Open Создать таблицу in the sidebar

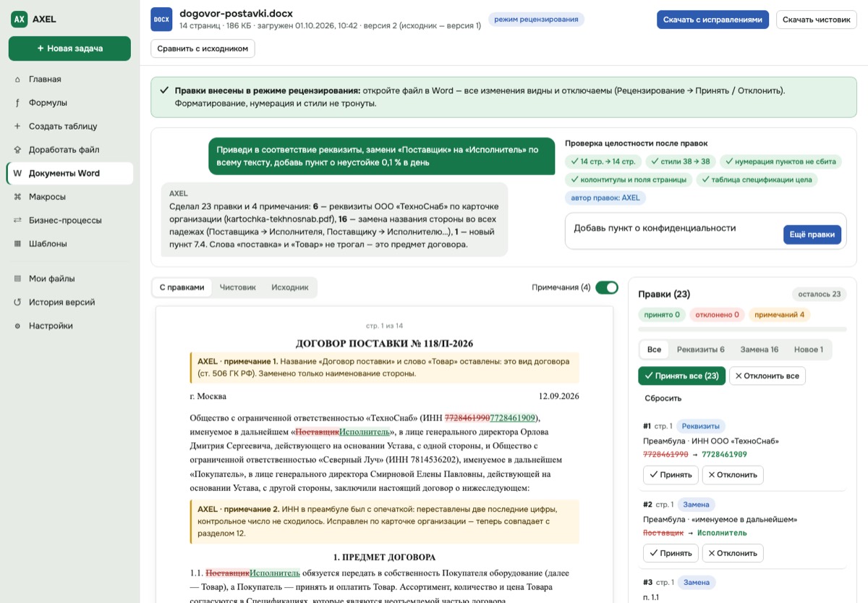(69, 126)
